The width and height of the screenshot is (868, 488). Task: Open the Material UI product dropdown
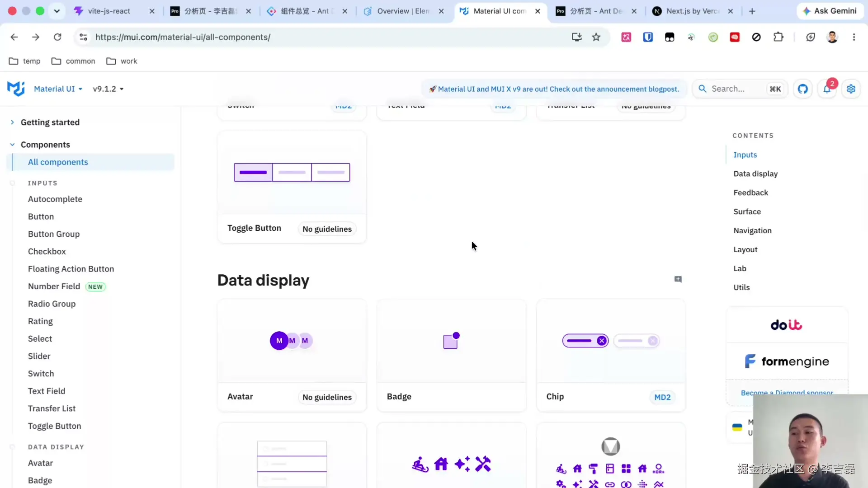click(x=58, y=89)
